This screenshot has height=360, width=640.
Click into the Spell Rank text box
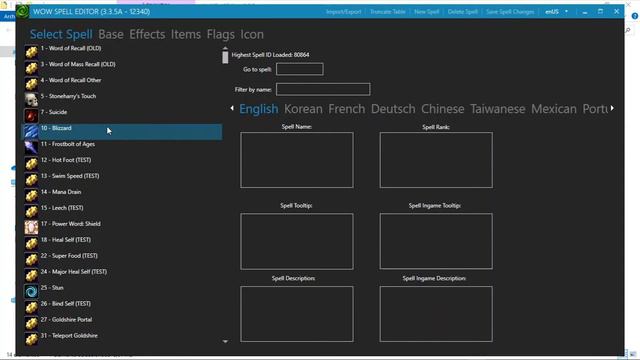click(x=436, y=160)
